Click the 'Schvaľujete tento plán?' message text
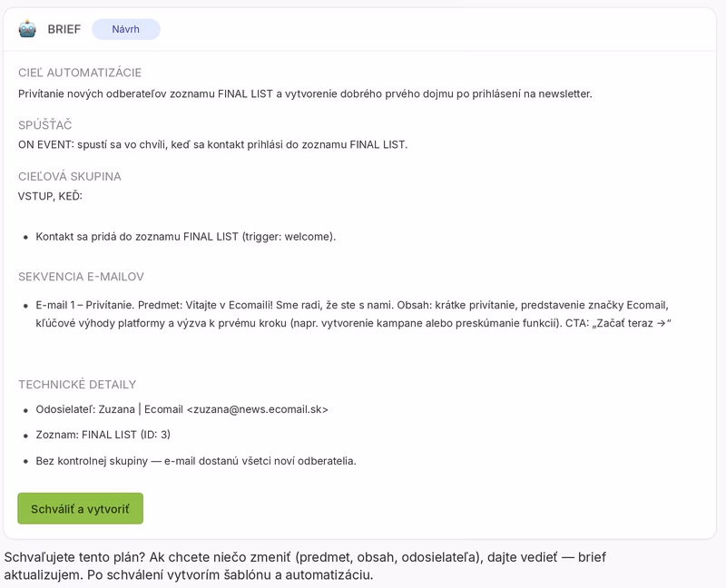726x588 pixels. point(305,566)
